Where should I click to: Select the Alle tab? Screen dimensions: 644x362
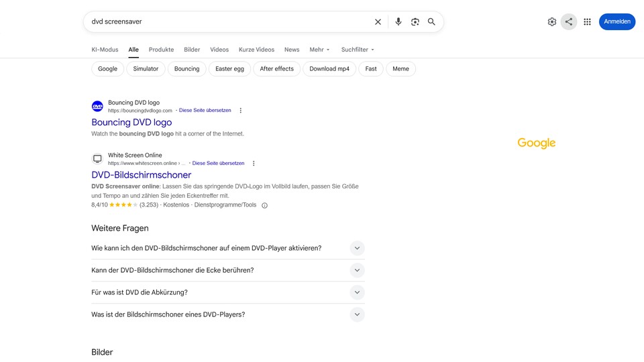click(x=133, y=50)
